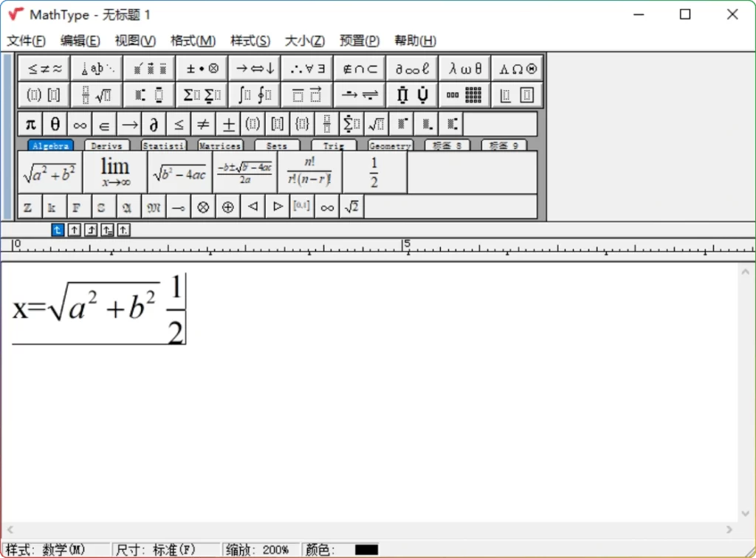Click the infinity symbol icon
This screenshot has height=558, width=756.
79,124
